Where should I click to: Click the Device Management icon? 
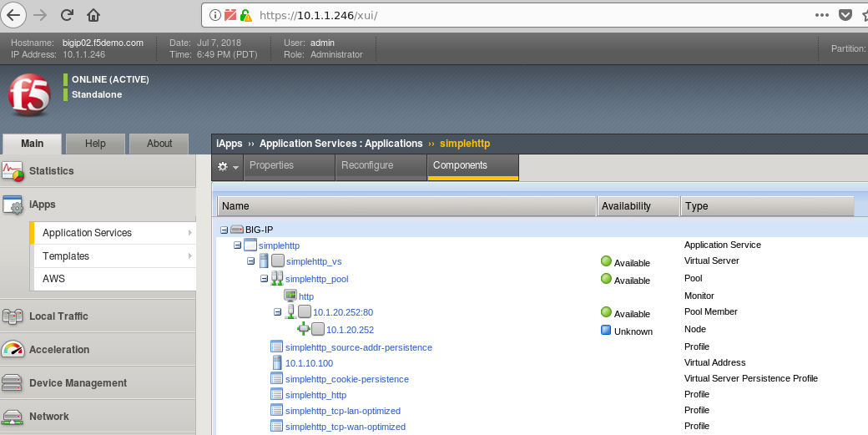(13, 383)
